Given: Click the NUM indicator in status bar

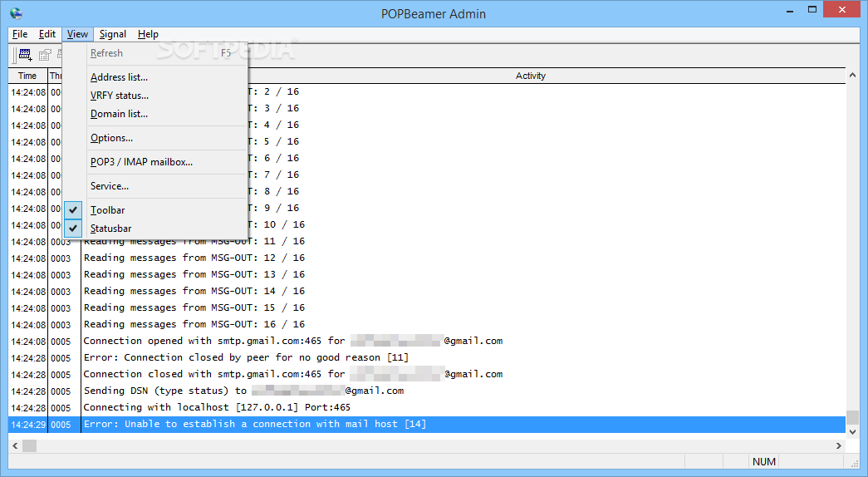Looking at the screenshot, I should (764, 461).
